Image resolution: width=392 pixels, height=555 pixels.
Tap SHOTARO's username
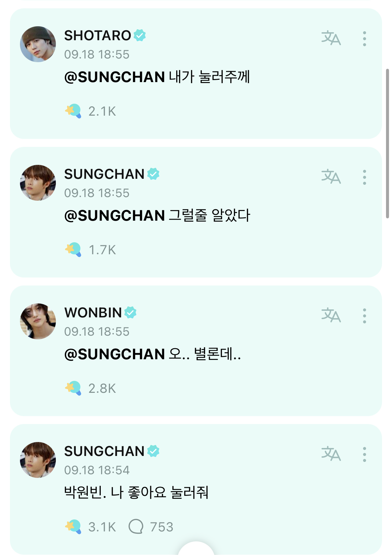tap(97, 36)
